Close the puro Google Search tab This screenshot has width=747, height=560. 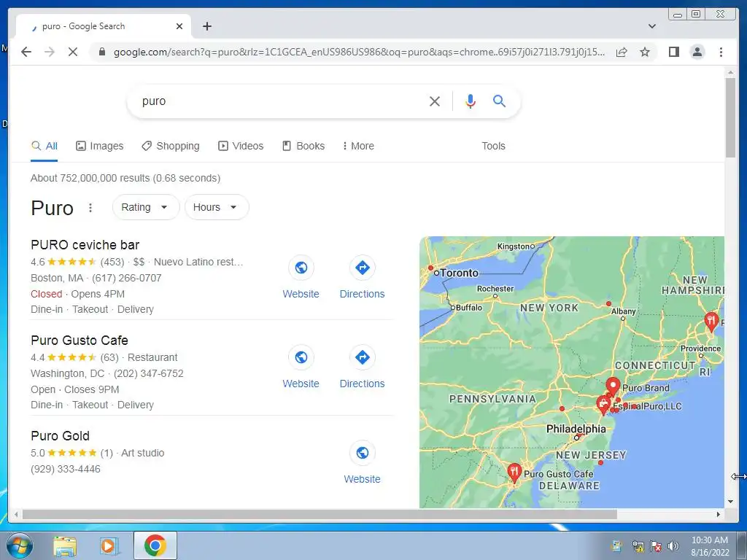[x=179, y=26]
